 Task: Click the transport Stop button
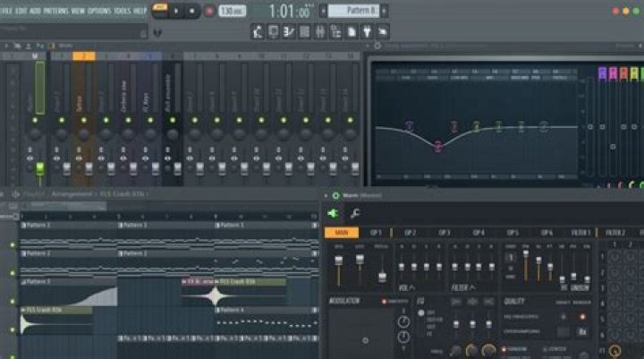point(191,11)
